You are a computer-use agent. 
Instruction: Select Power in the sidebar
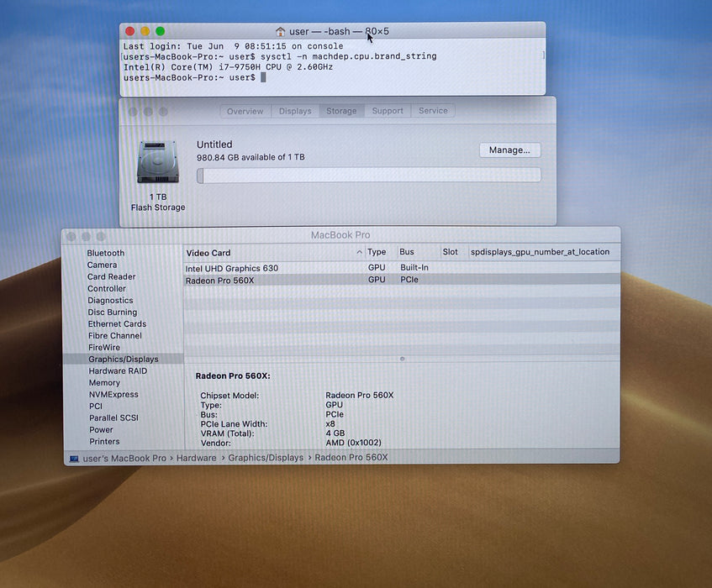point(101,429)
